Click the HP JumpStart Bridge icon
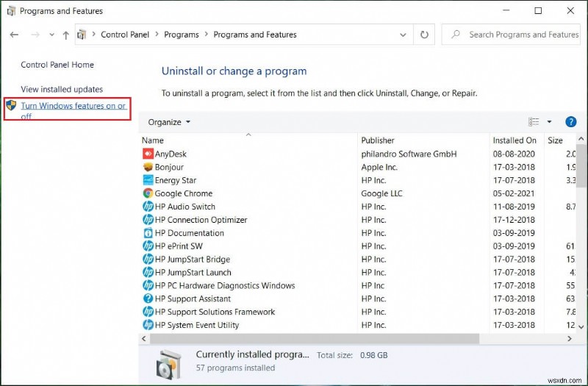The image size is (588, 386). point(148,260)
